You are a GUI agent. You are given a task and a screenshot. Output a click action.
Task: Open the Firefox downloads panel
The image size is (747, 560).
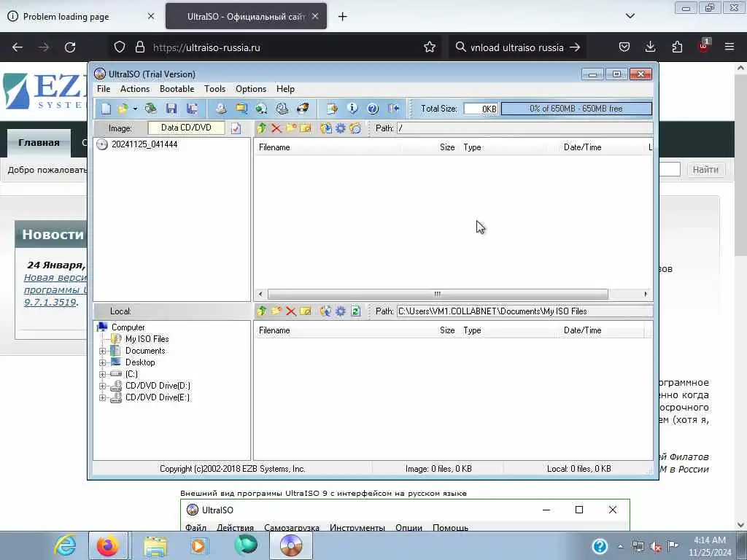(650, 47)
